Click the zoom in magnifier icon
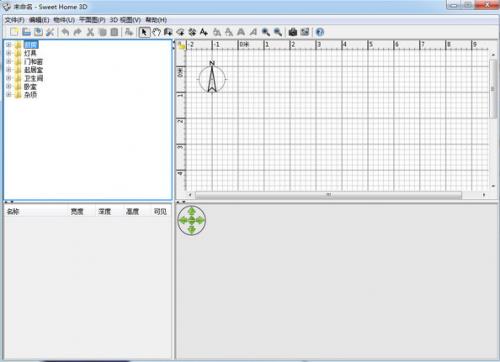This screenshot has width=500, height=362. [266, 32]
